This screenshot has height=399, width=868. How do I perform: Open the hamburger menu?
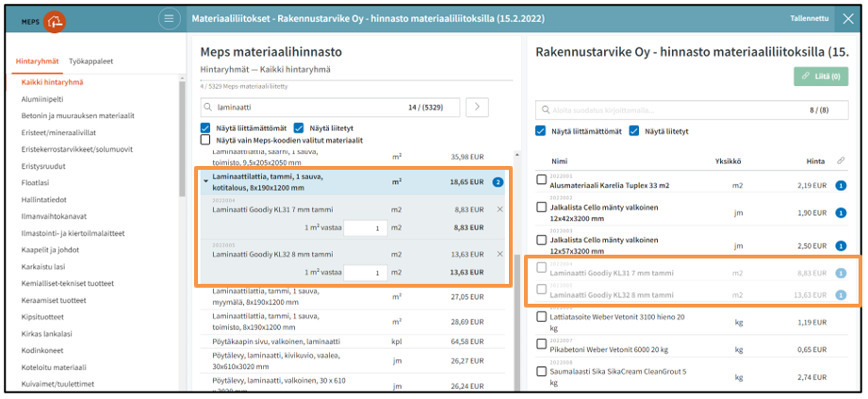click(169, 19)
